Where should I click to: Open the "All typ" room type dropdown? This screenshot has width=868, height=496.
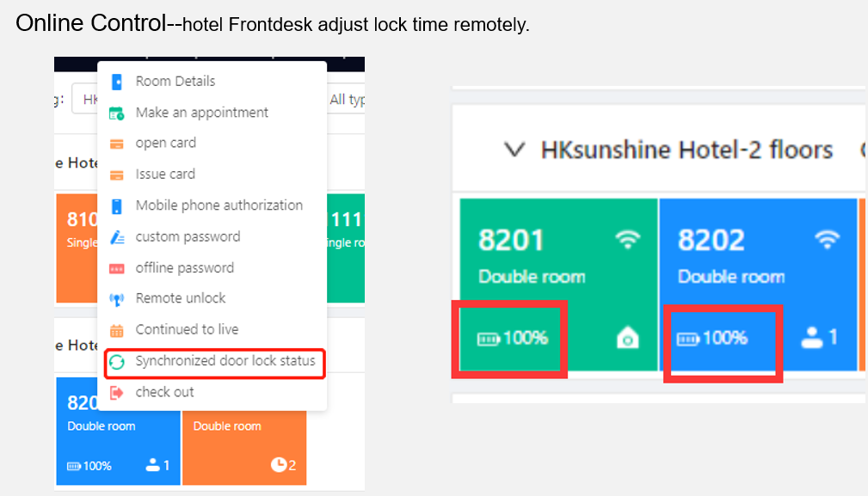click(x=348, y=100)
